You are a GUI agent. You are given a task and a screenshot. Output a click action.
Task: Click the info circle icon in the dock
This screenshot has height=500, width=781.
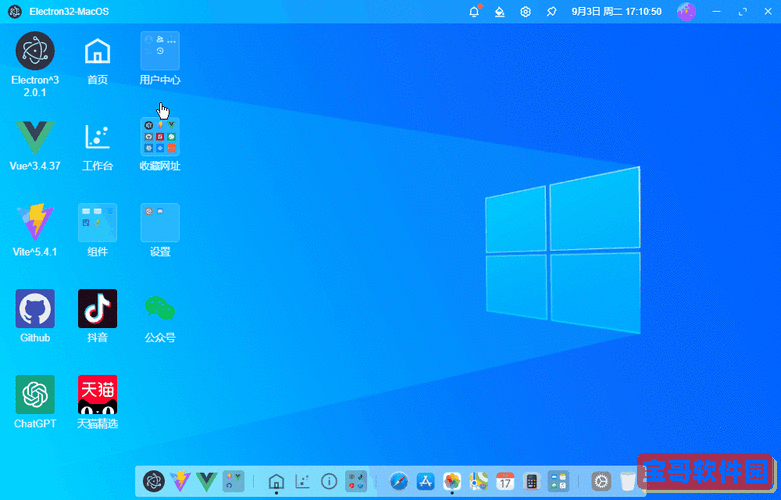[329, 482]
